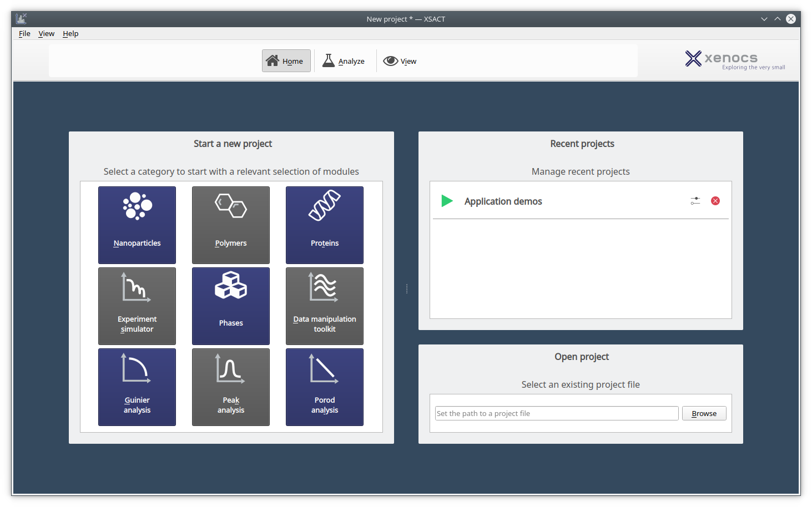Run Application demos with green play icon
Screen dimensions: 812x507
[x=447, y=201]
